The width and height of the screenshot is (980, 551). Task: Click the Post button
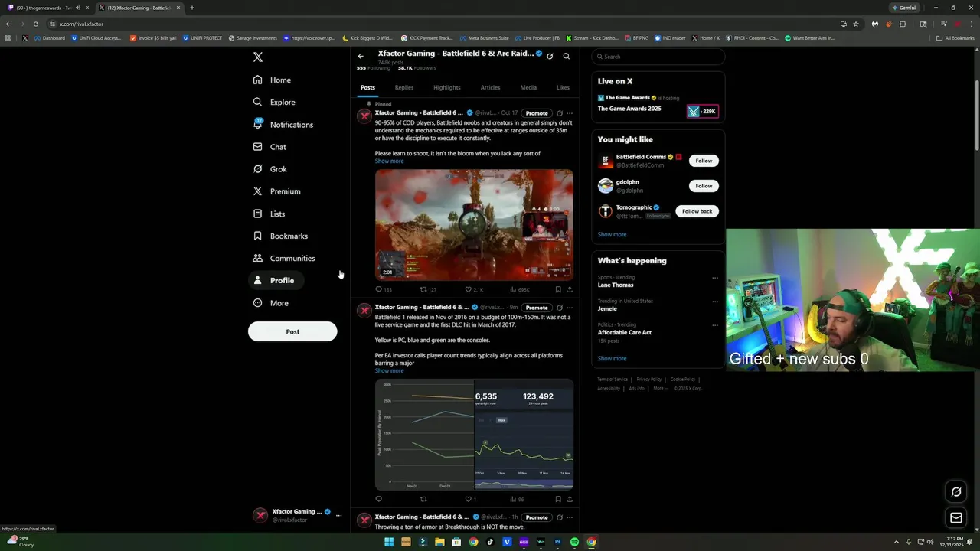(x=292, y=331)
